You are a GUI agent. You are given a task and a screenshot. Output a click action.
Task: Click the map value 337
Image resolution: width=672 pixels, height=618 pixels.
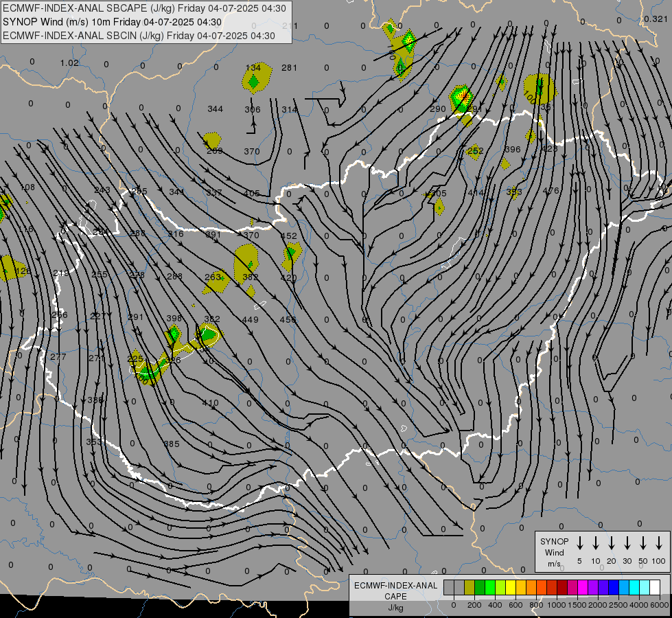point(214,192)
